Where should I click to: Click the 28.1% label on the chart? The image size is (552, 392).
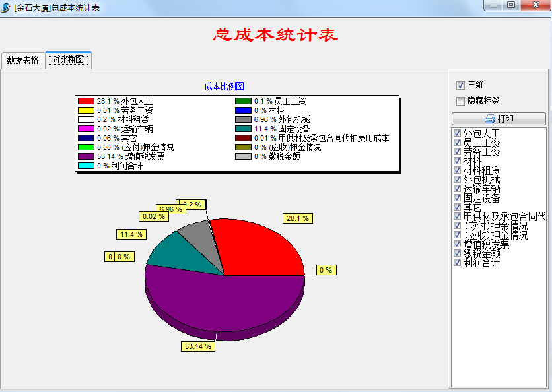coord(297,218)
